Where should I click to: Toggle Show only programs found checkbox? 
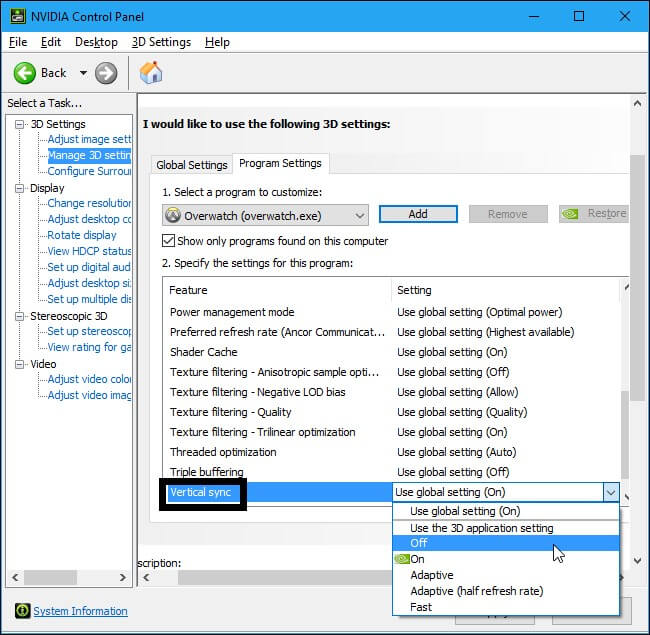click(168, 241)
